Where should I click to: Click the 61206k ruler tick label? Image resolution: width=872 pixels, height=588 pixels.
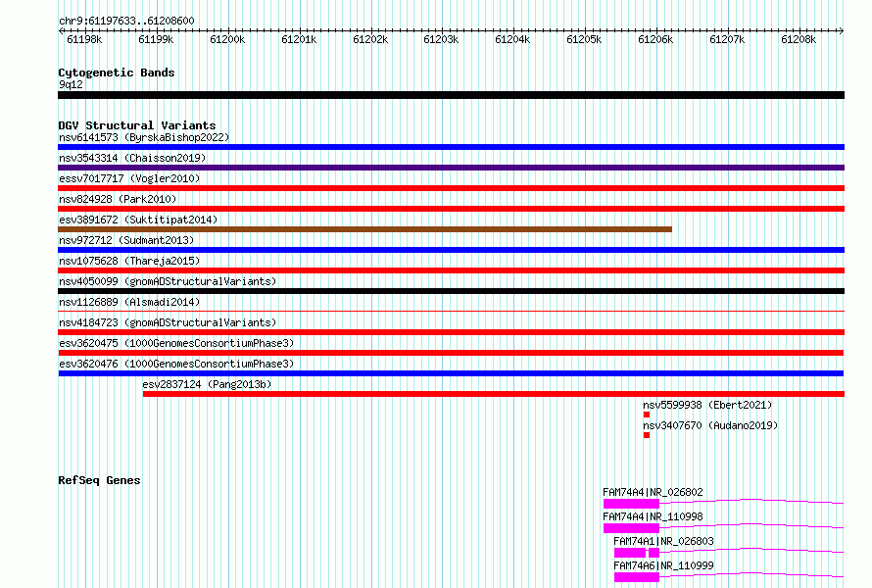[x=655, y=39]
